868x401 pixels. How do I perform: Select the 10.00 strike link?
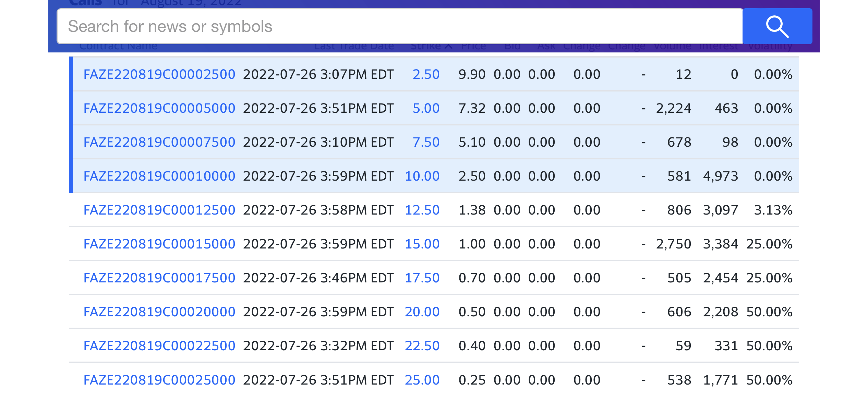[x=422, y=176]
